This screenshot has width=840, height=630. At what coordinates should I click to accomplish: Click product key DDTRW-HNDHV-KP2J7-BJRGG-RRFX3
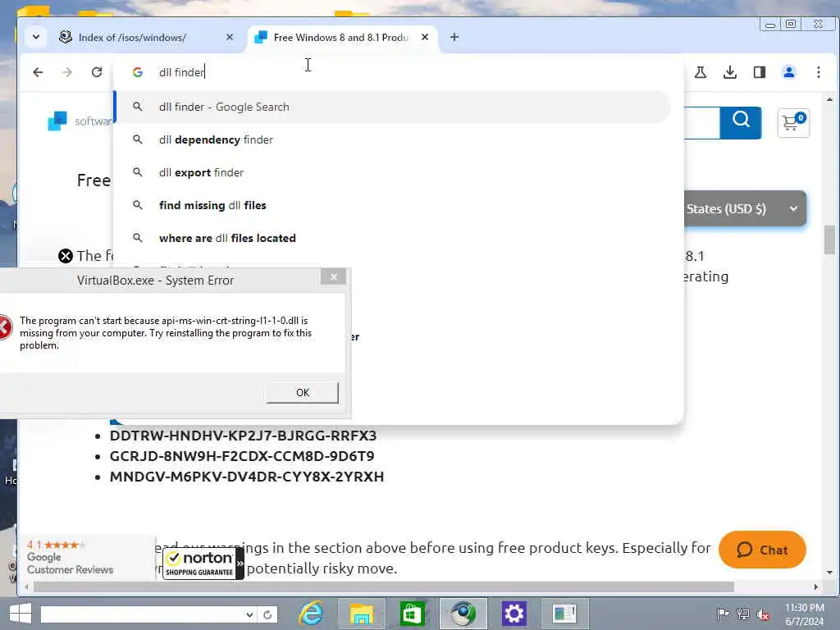(243, 436)
